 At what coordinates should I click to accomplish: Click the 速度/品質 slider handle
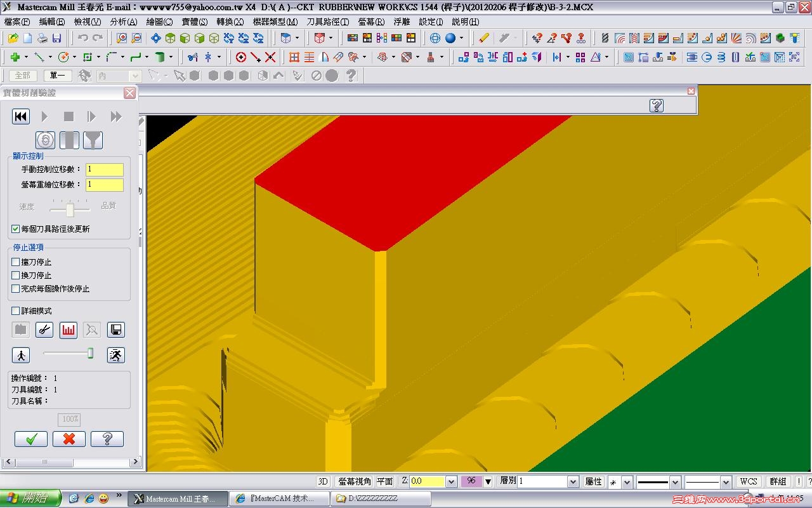point(70,210)
